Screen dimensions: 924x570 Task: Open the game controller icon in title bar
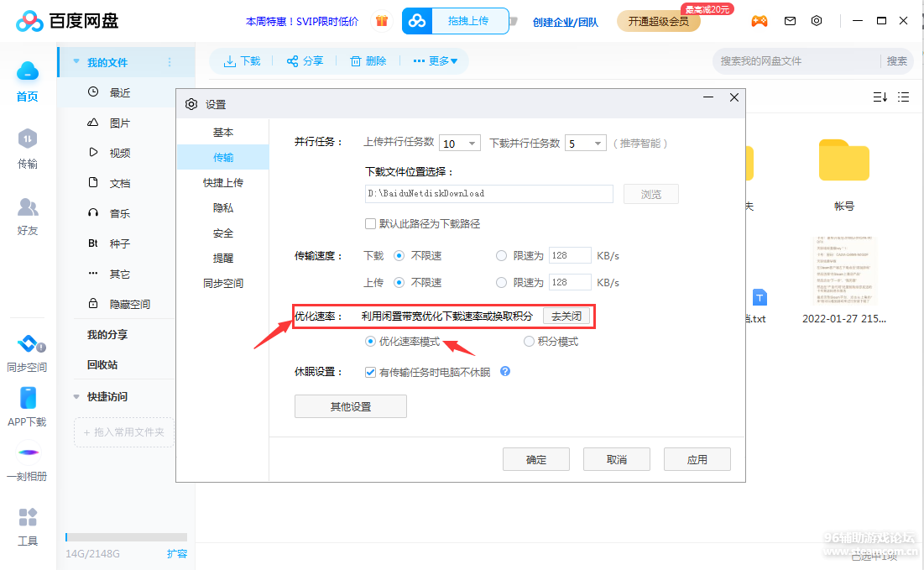click(759, 21)
